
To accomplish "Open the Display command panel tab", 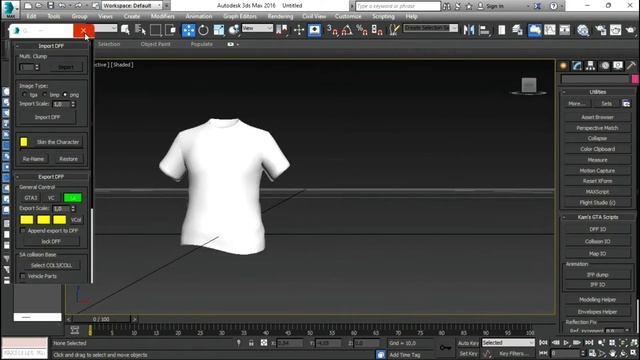I will pos(618,66).
